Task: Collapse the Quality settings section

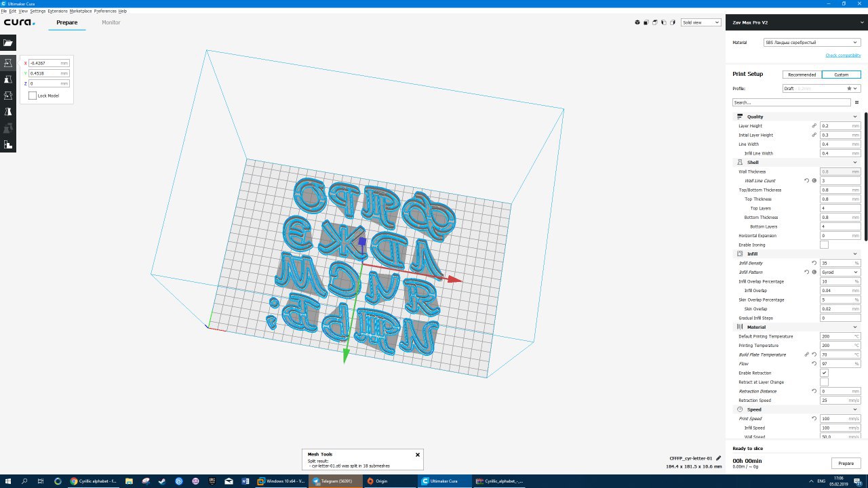Action: pyautogui.click(x=797, y=117)
